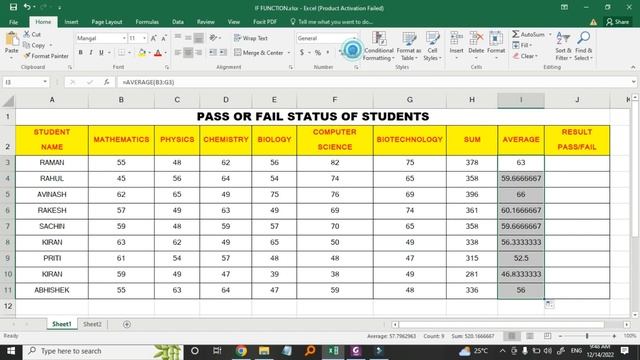This screenshot has height=360, width=640.
Task: Click the Insert Function fx icon
Action: 107,82
